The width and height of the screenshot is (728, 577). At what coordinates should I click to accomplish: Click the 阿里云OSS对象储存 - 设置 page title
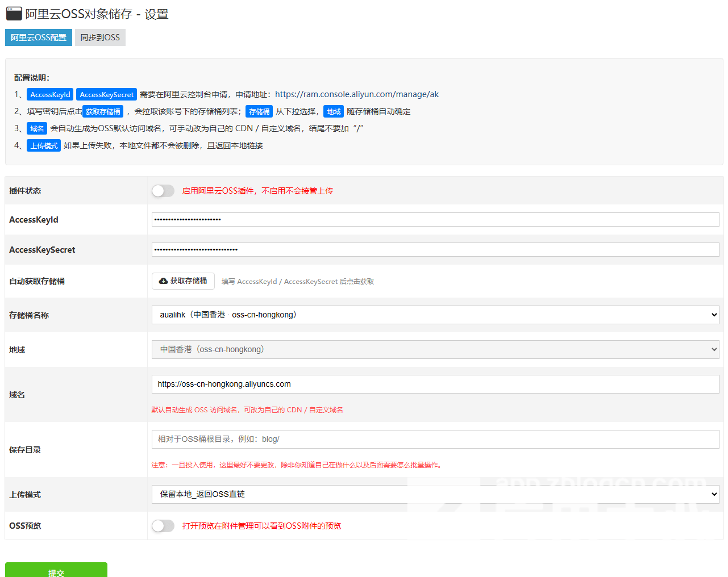point(97,14)
